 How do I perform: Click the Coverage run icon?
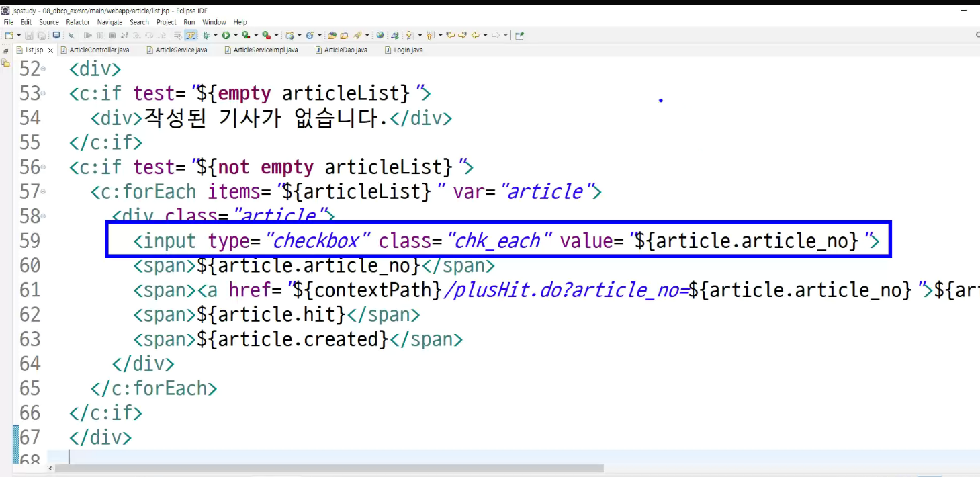tap(245, 35)
